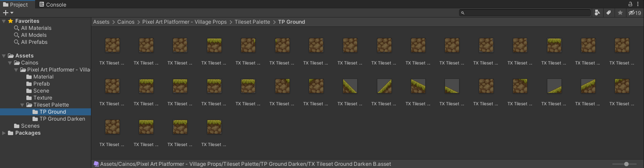Select All Materials saved search

coord(36,28)
